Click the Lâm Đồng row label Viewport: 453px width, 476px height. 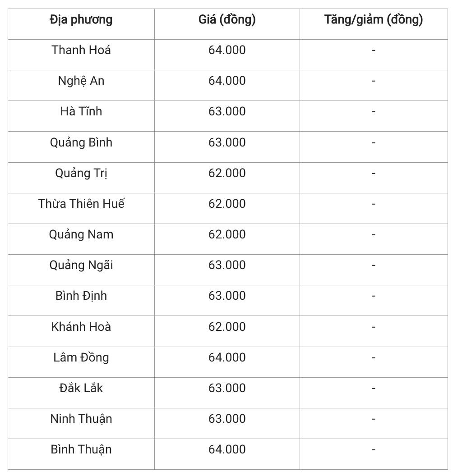coord(81,357)
